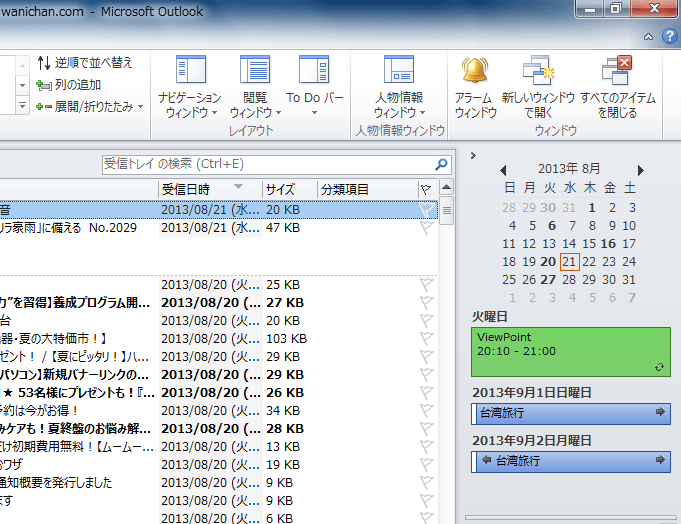
Task: Open the People Pane (人物情報ウィンドウ) menu
Action: [x=399, y=87]
